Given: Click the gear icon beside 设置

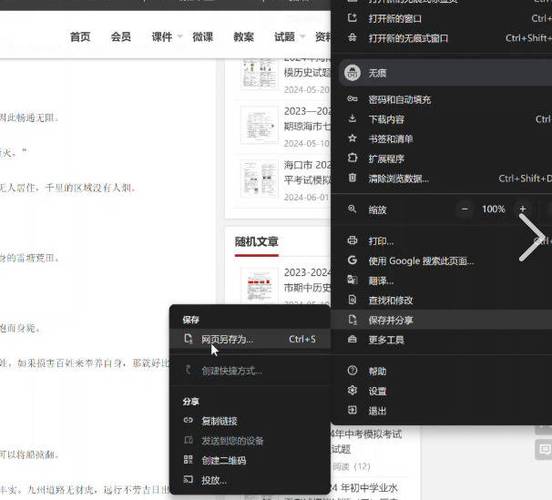Looking at the screenshot, I should pos(352,390).
